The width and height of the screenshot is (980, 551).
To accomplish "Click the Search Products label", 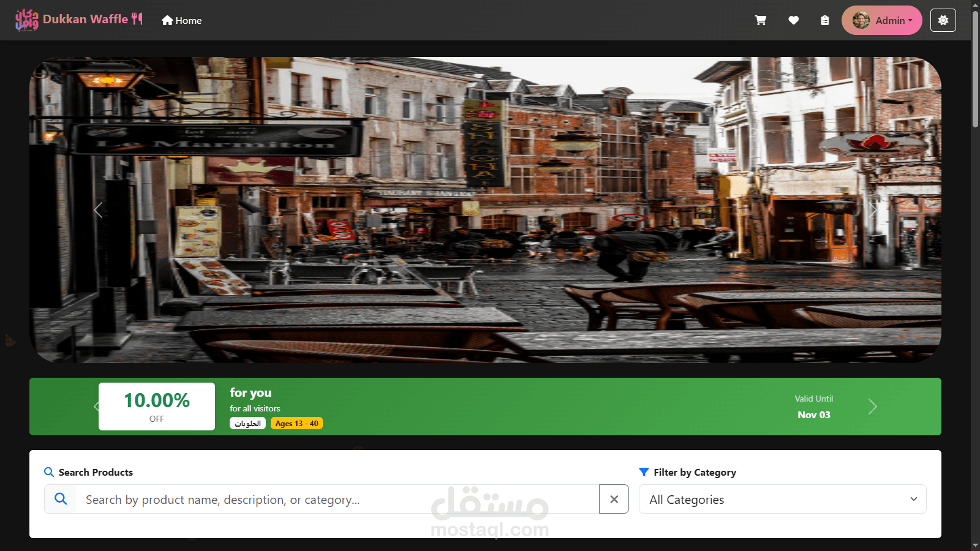I will (x=96, y=472).
